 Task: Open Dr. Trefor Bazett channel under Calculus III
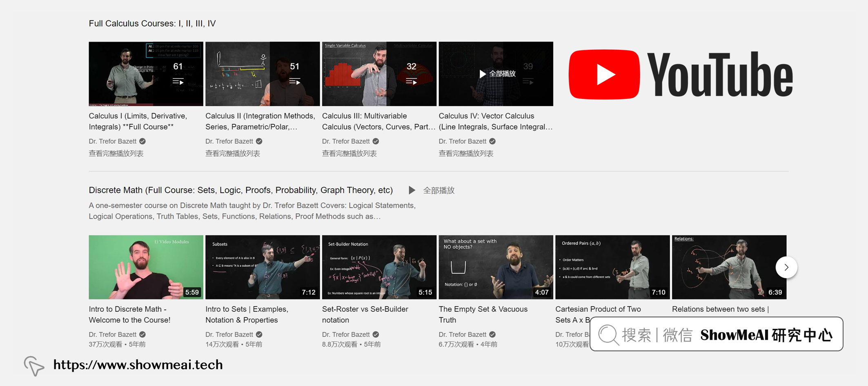[x=346, y=141]
